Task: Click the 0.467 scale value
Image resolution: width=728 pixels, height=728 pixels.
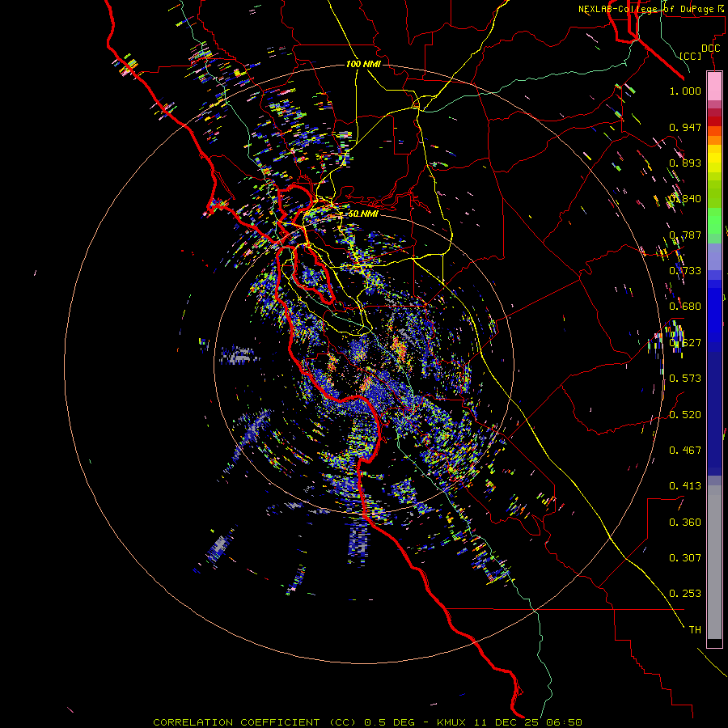Action: click(685, 450)
